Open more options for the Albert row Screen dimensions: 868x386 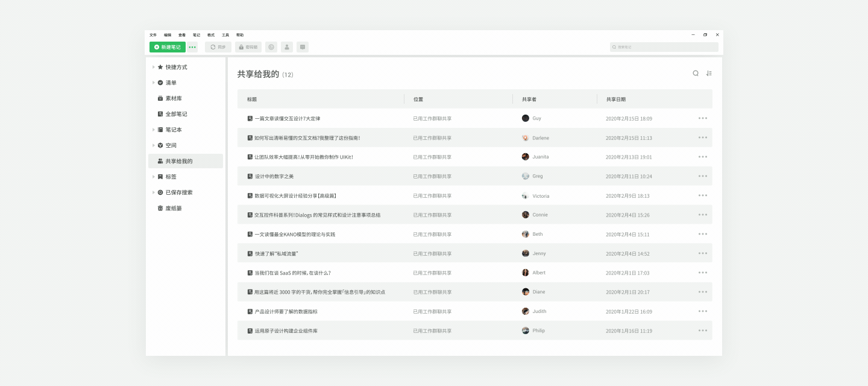click(703, 273)
